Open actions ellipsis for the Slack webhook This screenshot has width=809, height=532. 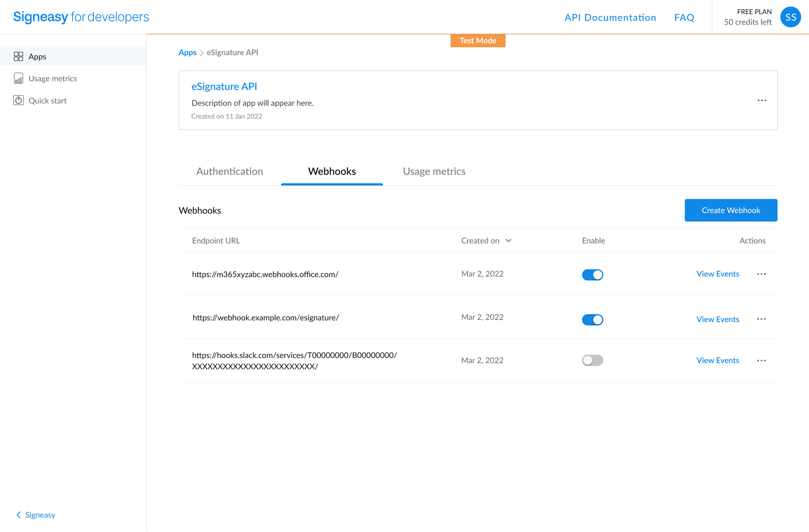pos(762,360)
